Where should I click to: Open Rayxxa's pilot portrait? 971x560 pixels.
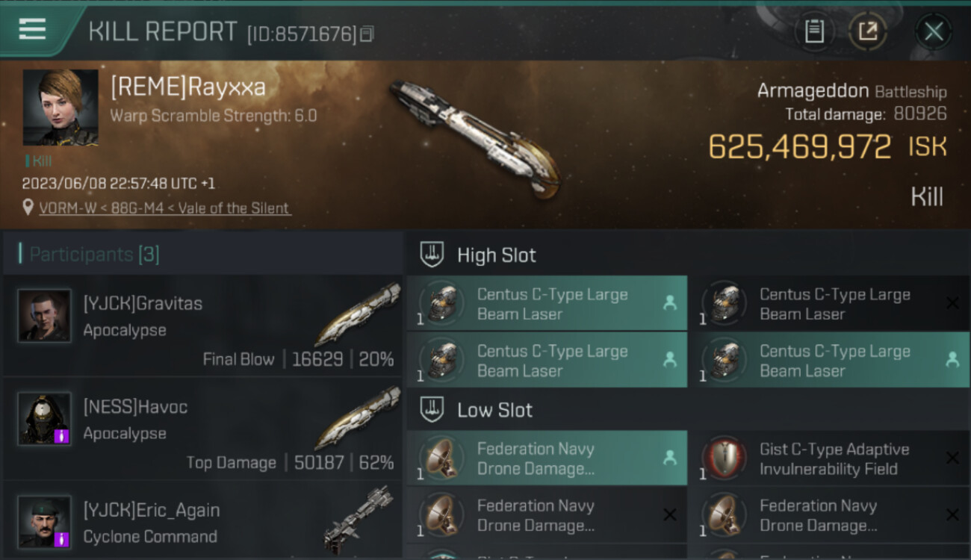pyautogui.click(x=61, y=108)
